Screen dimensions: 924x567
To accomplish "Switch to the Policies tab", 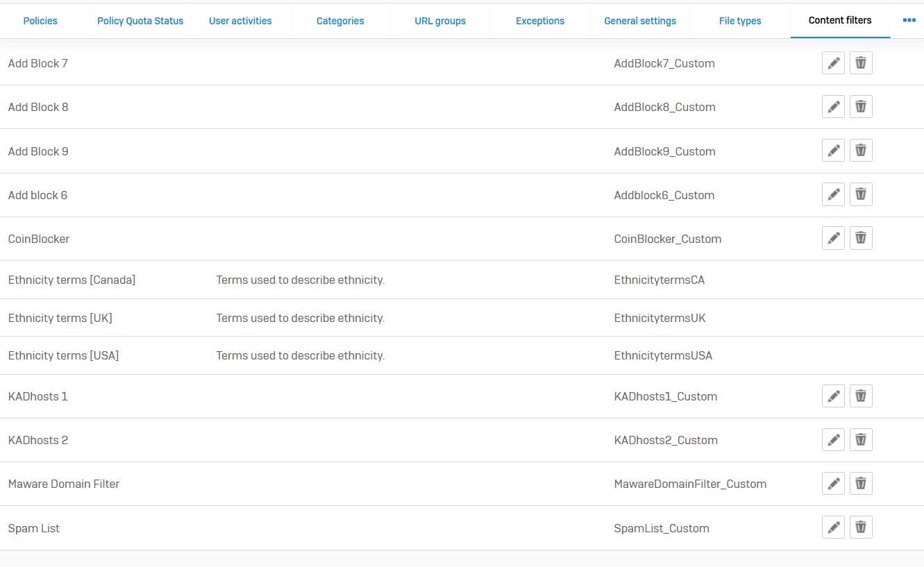I will (40, 21).
